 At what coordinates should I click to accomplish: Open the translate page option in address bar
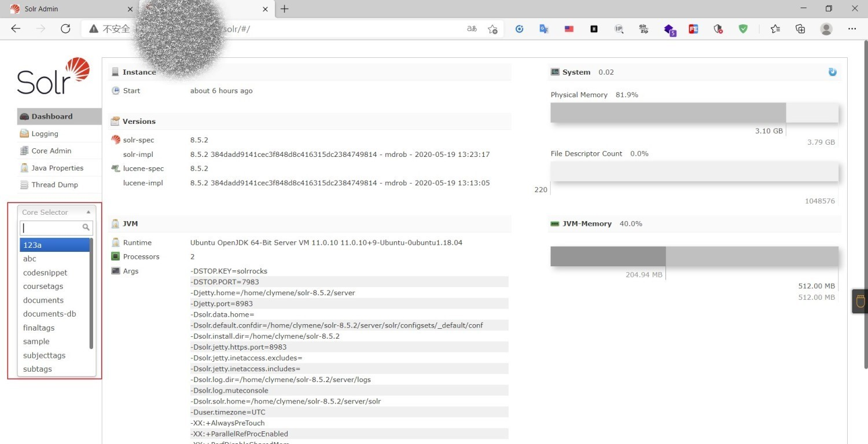(x=472, y=29)
